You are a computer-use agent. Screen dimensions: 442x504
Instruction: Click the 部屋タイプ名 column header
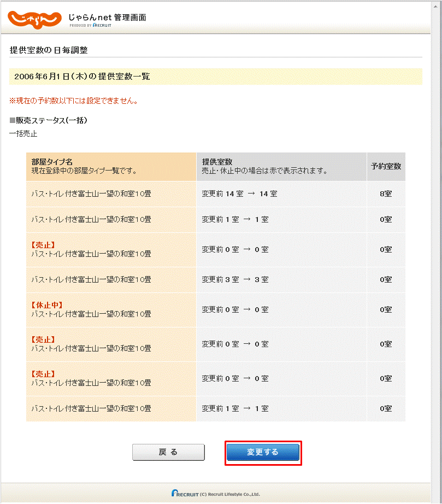coord(52,162)
